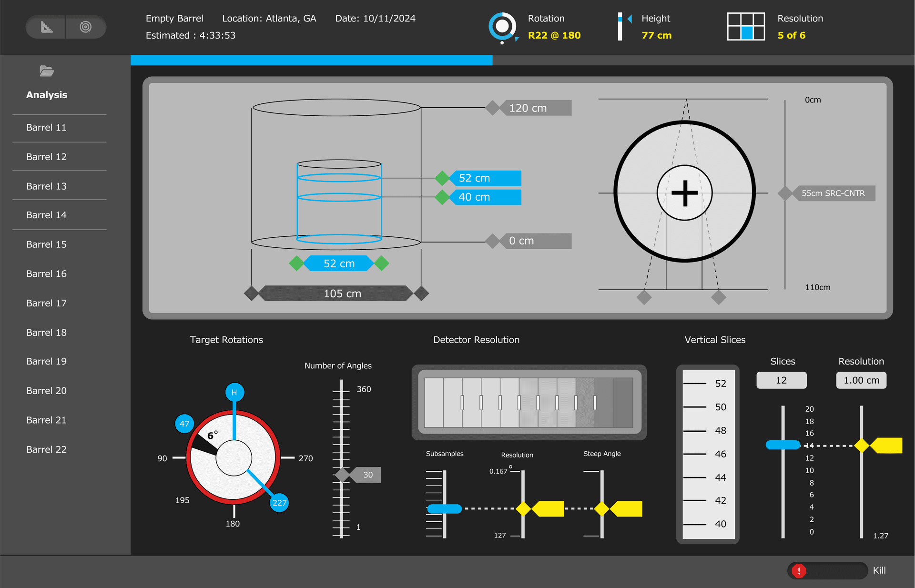Open the Resolution grid icon showing 5 of 6
Viewport: 915px width, 588px height.
point(746,27)
